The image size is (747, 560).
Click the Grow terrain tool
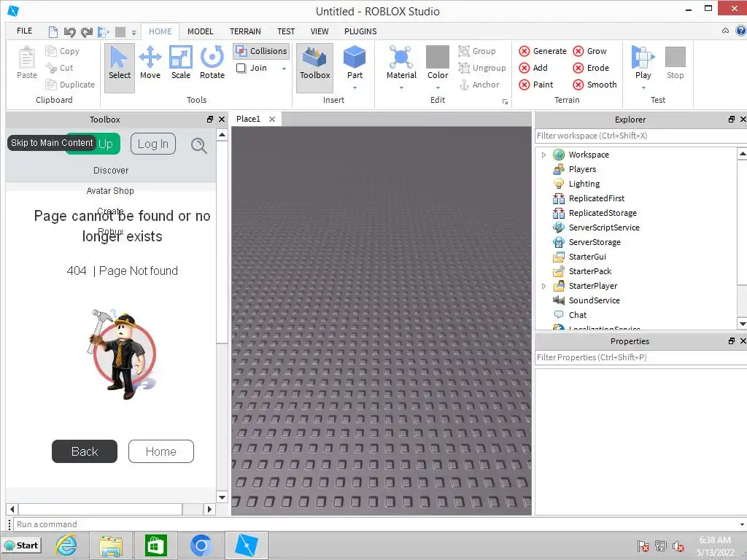589,51
